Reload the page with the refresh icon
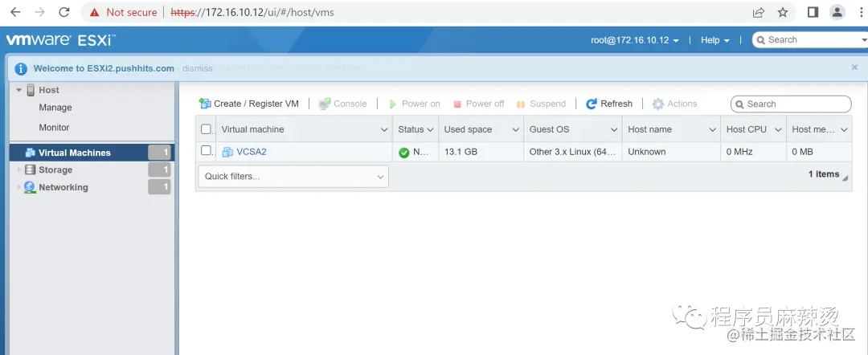 tap(64, 12)
